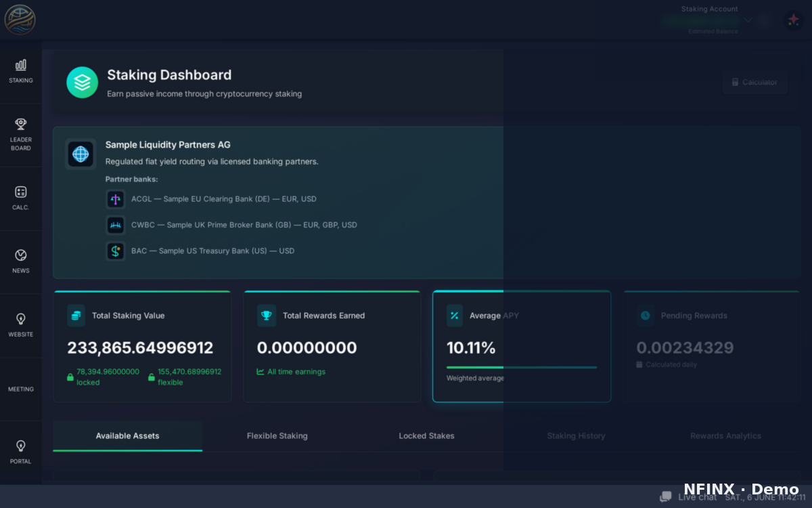Click the globe wave logo at top left
The width and height of the screenshot is (812, 508).
[x=20, y=20]
